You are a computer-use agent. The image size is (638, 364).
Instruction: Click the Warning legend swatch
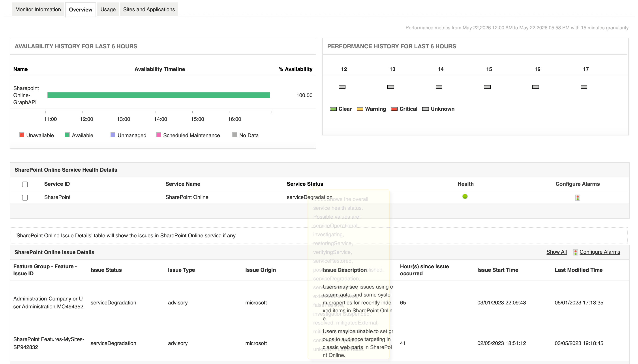tap(360, 109)
